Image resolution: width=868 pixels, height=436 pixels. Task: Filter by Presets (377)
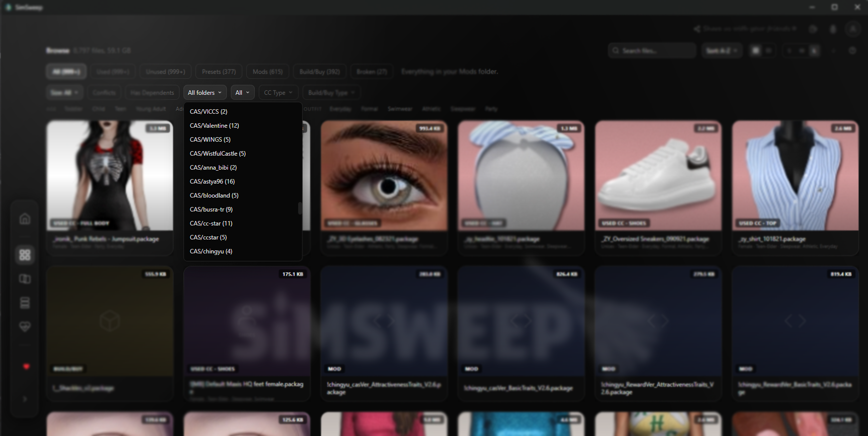pyautogui.click(x=219, y=72)
